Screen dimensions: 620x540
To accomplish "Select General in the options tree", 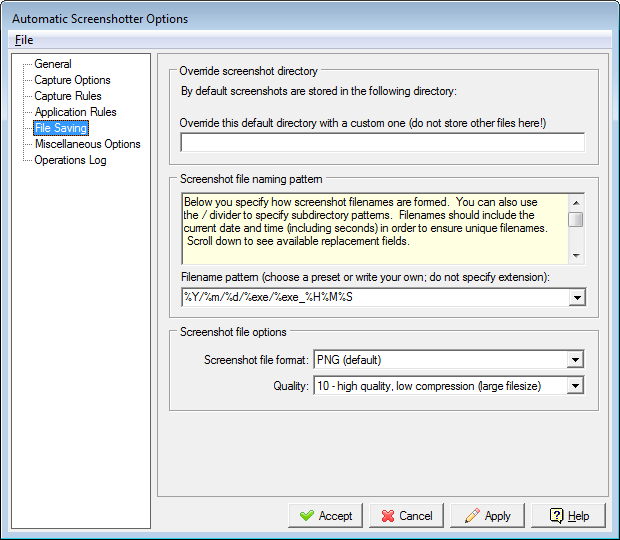I will [53, 64].
